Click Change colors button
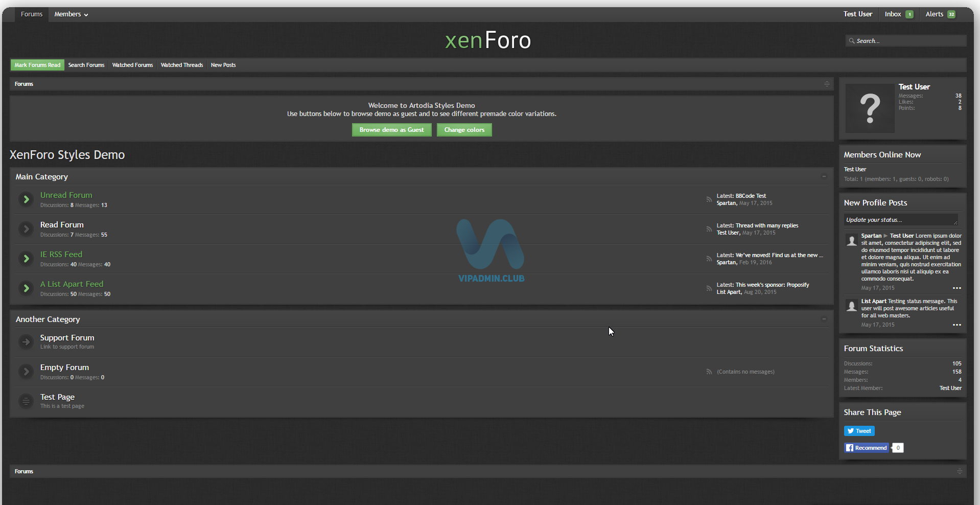The width and height of the screenshot is (980, 505). tap(464, 130)
